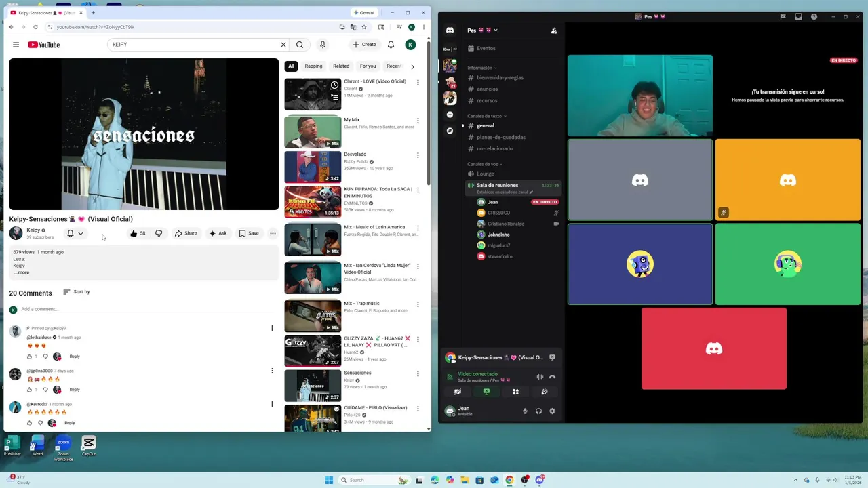This screenshot has width=868, height=488.
Task: Bookmark this page in Chrome
Action: click(364, 27)
